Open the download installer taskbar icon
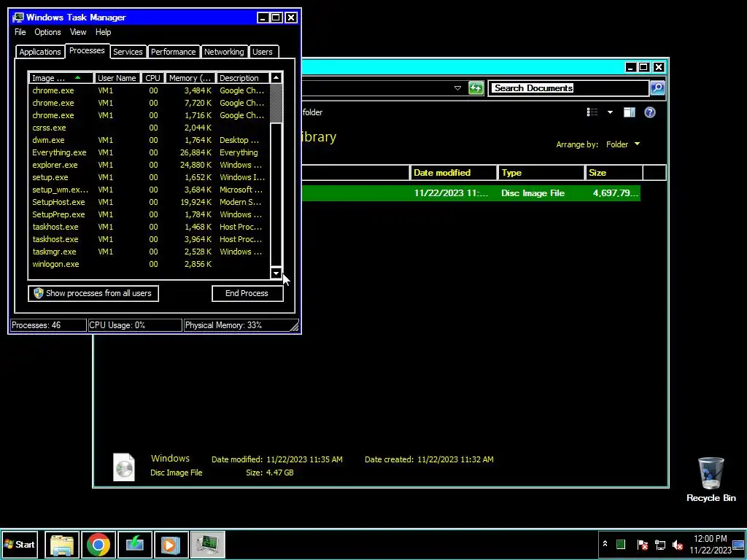Screen dimensions: 747x560 (135, 544)
